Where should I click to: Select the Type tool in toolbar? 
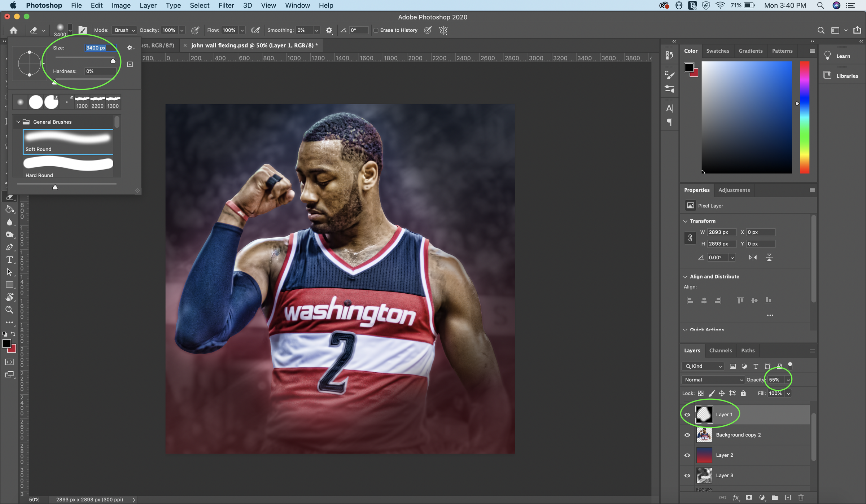(x=9, y=260)
